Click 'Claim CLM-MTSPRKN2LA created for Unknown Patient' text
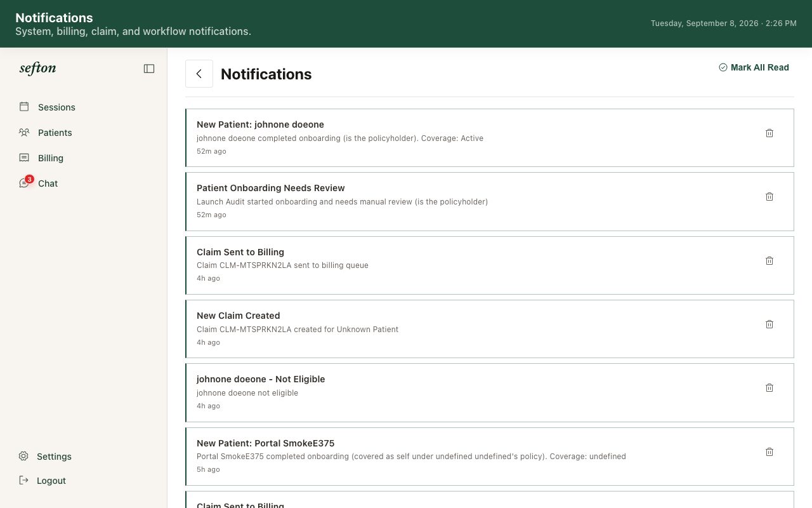The image size is (812, 508). [x=298, y=330]
